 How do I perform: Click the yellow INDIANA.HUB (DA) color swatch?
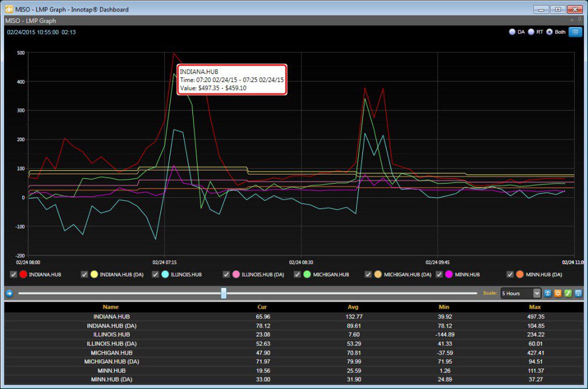(x=94, y=274)
